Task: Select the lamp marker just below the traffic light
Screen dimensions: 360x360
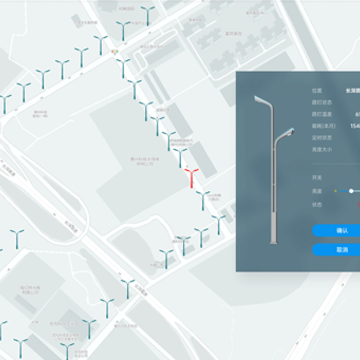Action: (x=123, y=68)
